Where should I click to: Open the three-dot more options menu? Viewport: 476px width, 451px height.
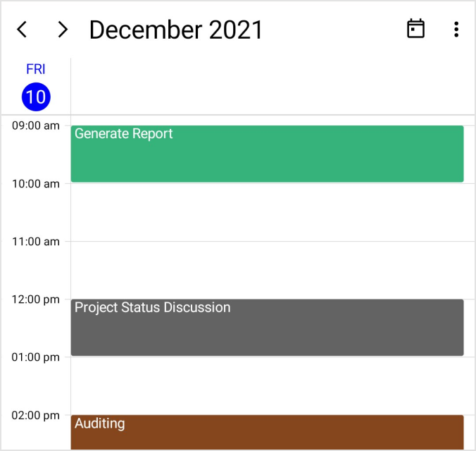456,30
